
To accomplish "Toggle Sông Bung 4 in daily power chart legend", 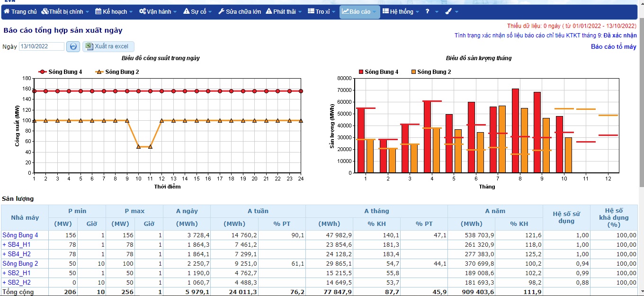I will pyautogui.click(x=60, y=72).
